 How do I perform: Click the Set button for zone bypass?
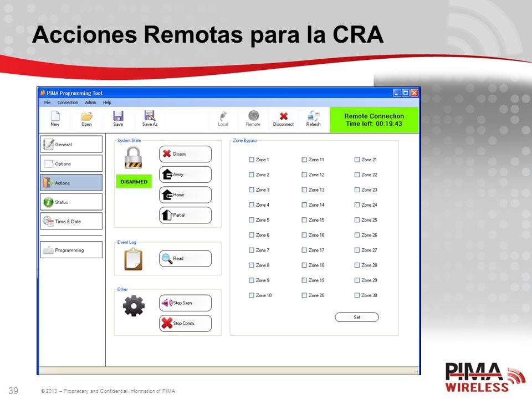click(x=357, y=317)
